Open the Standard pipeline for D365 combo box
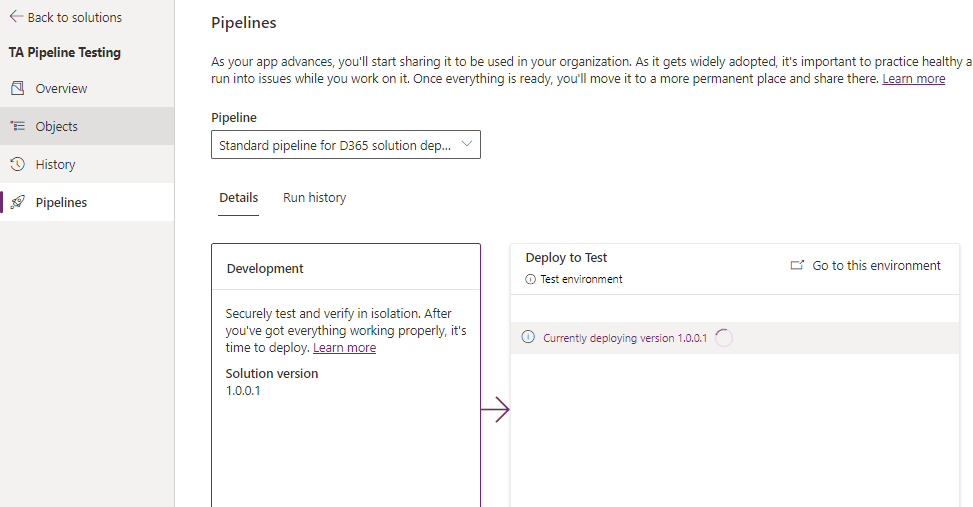 click(x=335, y=145)
